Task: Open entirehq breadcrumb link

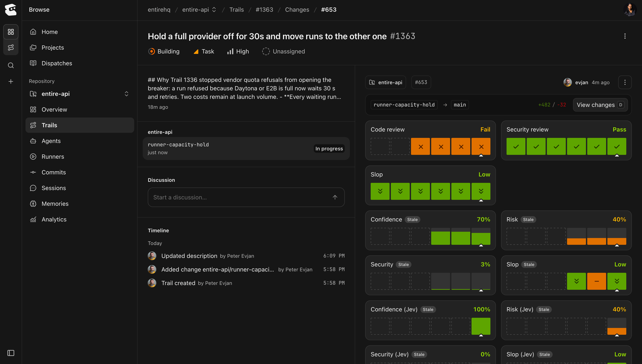Action: [159, 10]
